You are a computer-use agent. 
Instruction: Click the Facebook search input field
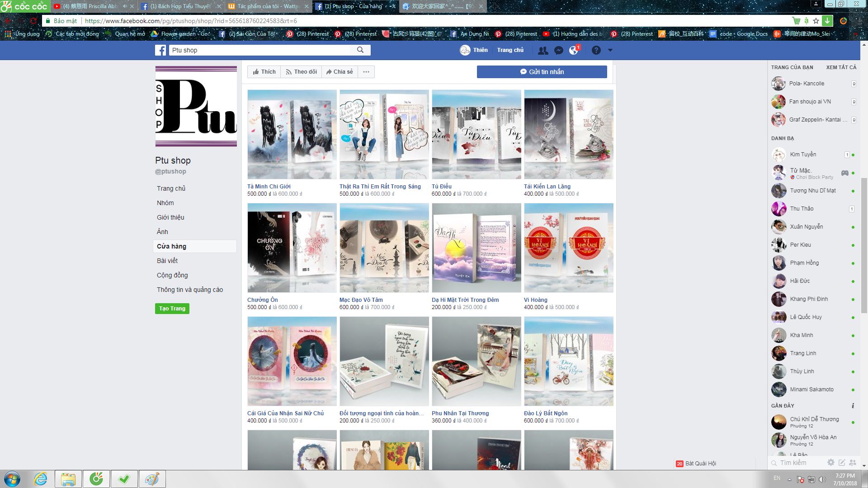click(x=259, y=50)
